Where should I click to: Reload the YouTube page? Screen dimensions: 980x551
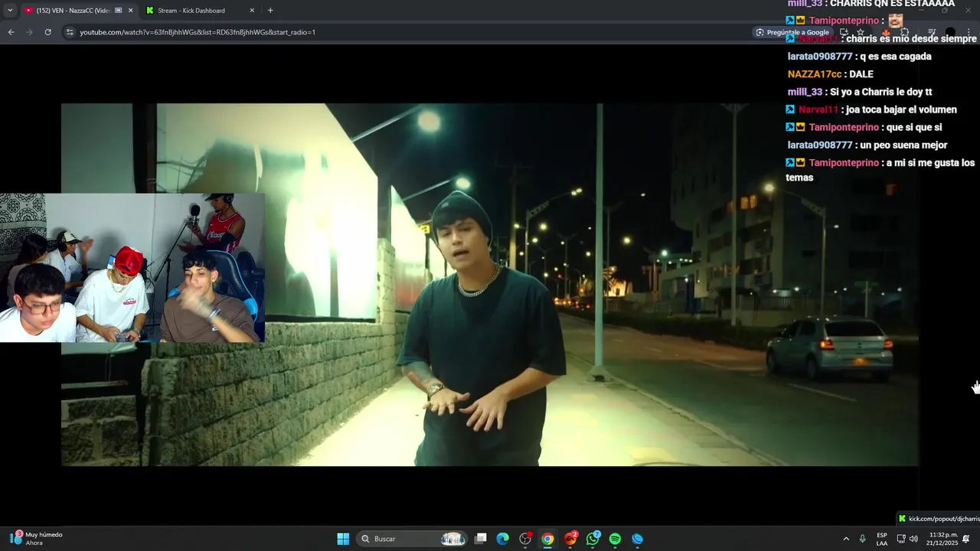click(47, 32)
